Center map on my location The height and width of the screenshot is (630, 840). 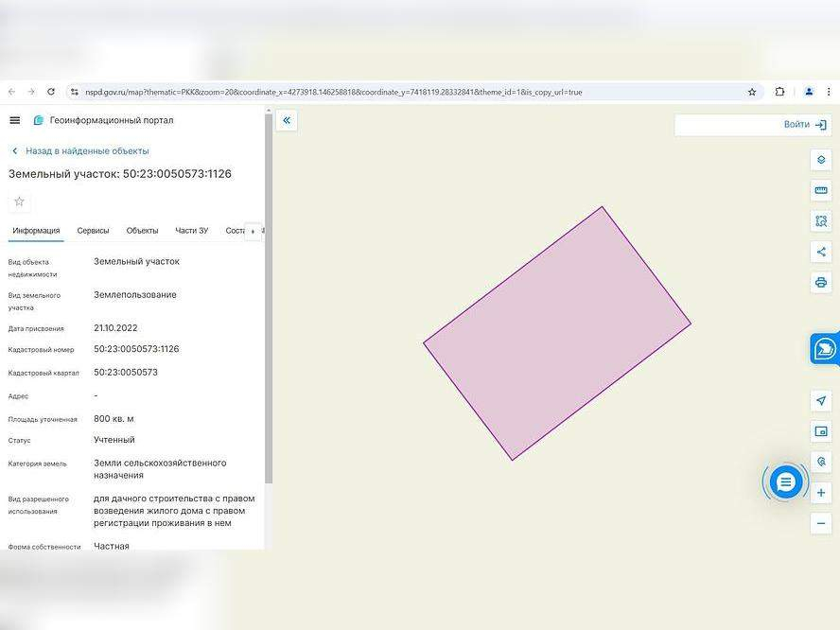(x=820, y=401)
